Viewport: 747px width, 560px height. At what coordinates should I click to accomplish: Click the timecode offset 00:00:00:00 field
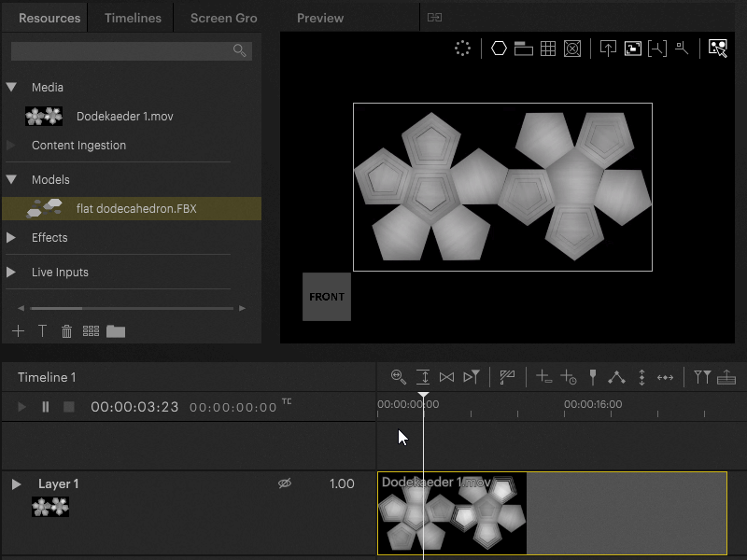(233, 407)
